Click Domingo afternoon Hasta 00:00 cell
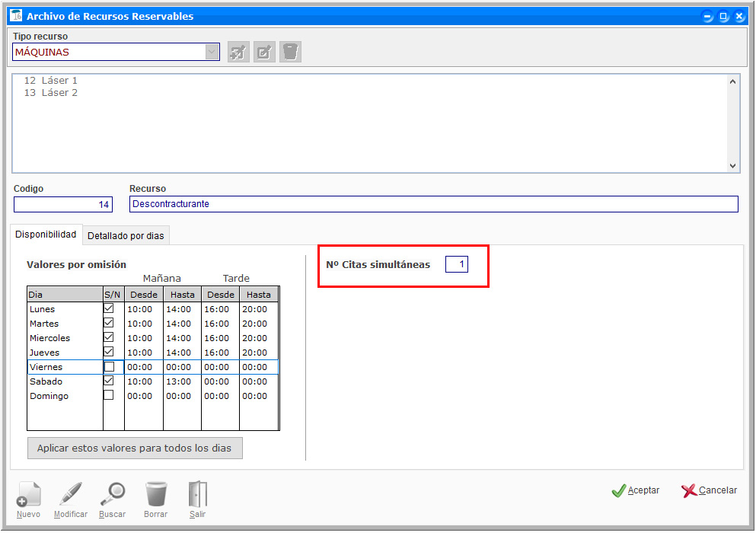The image size is (756, 533). point(258,396)
